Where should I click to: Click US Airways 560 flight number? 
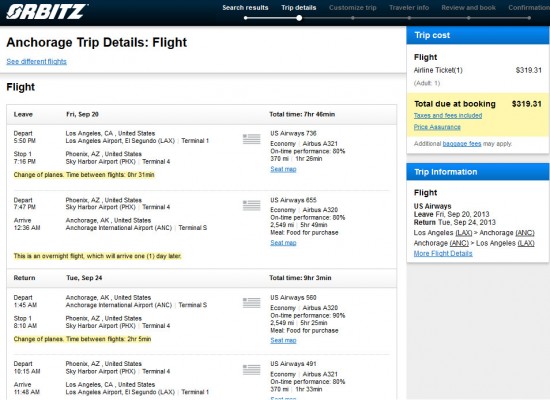pyautogui.click(x=293, y=298)
